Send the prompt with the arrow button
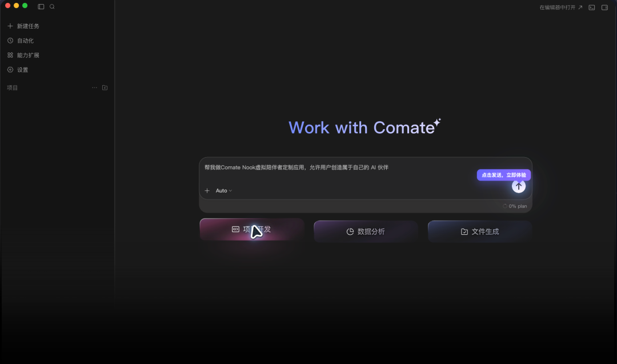 (x=519, y=186)
